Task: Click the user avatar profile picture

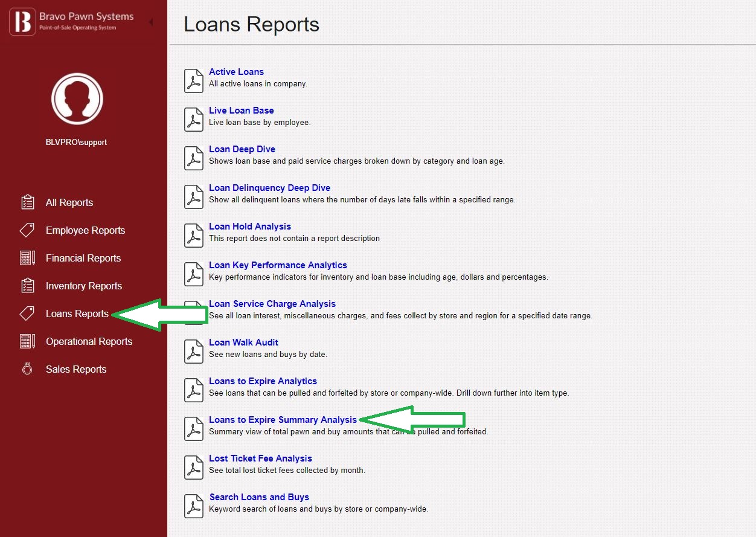Action: point(77,98)
